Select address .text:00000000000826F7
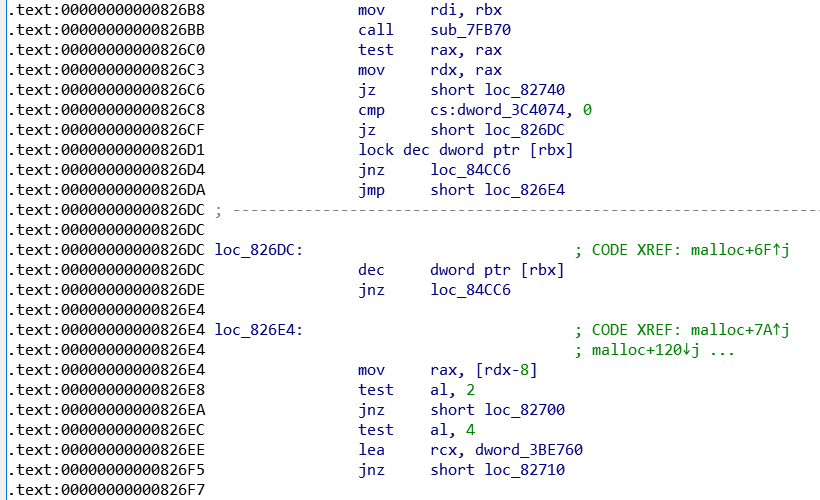The width and height of the screenshot is (820, 500). 107,490
